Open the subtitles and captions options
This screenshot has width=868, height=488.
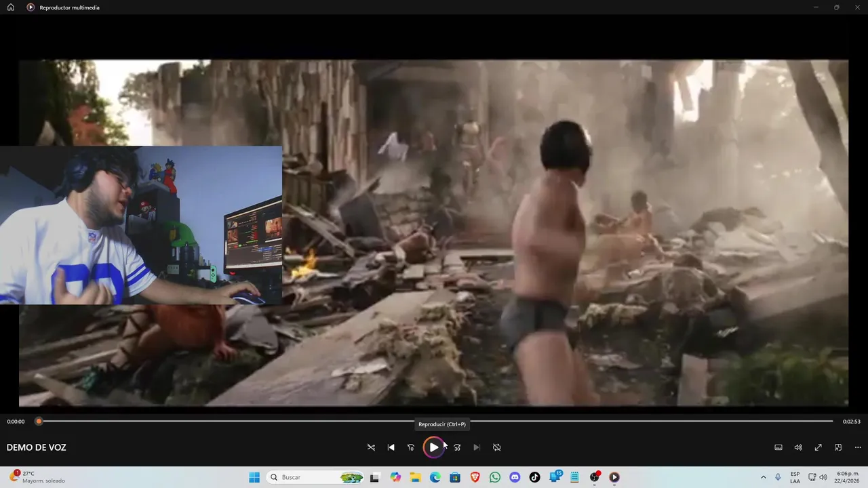[778, 447]
